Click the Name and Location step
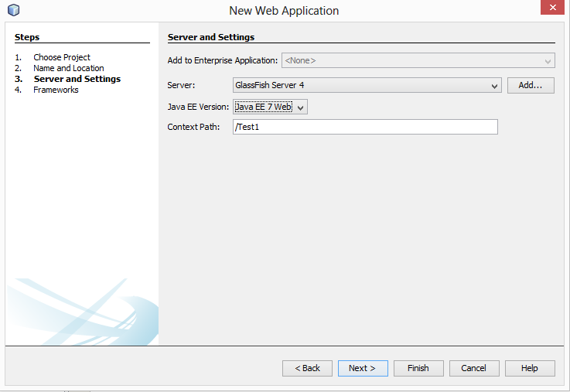 click(69, 68)
